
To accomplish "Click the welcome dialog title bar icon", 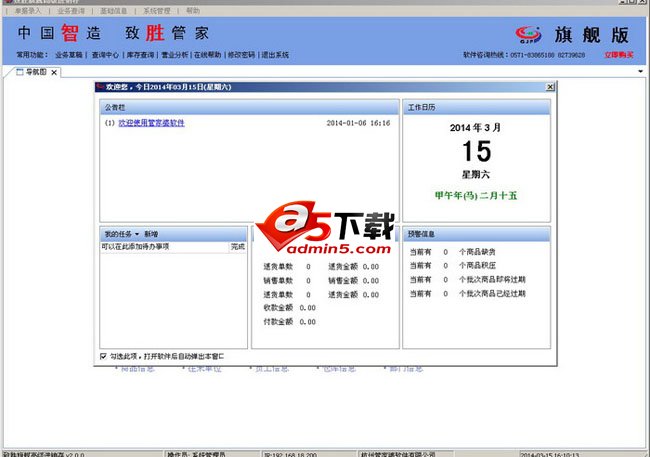I will point(100,87).
